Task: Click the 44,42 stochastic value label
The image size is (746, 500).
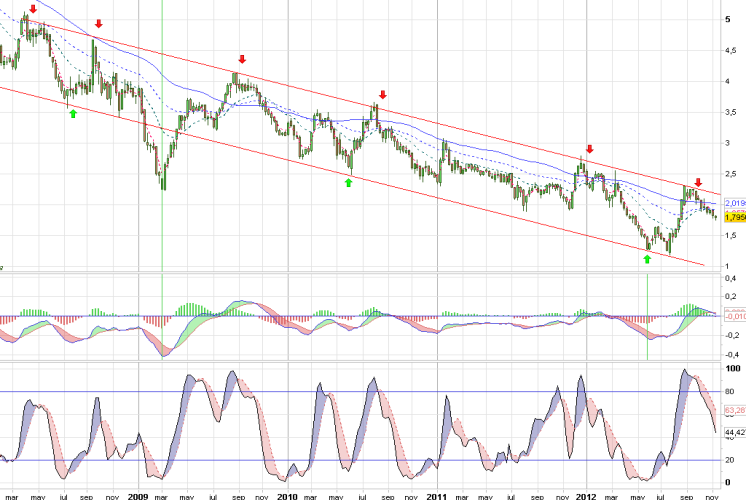Action: [733, 433]
